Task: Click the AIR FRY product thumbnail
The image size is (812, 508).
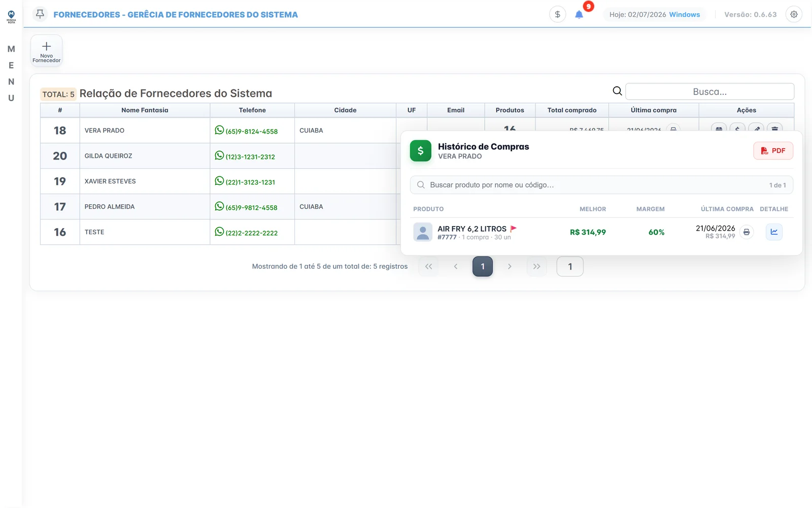Action: point(423,232)
